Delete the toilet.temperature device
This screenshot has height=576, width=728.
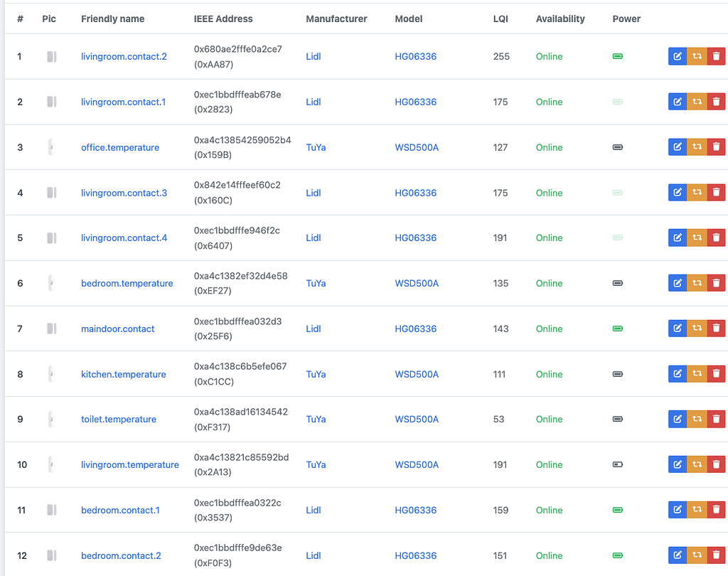coord(716,419)
